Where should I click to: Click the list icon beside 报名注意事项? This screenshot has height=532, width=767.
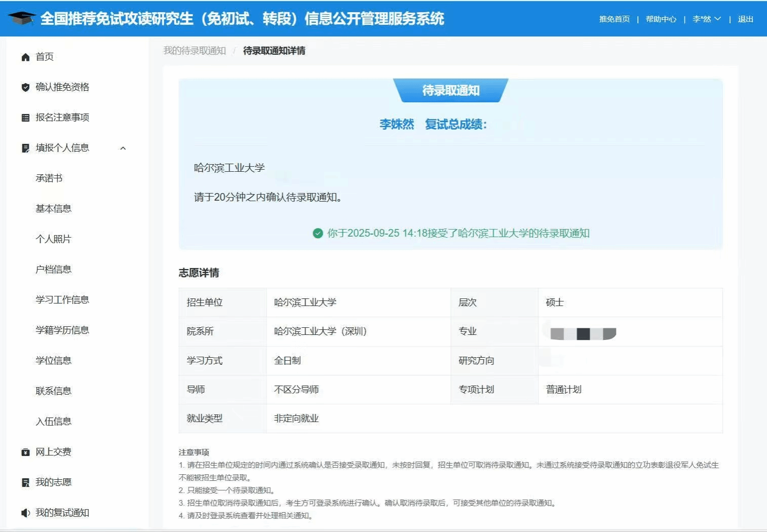[x=25, y=118]
